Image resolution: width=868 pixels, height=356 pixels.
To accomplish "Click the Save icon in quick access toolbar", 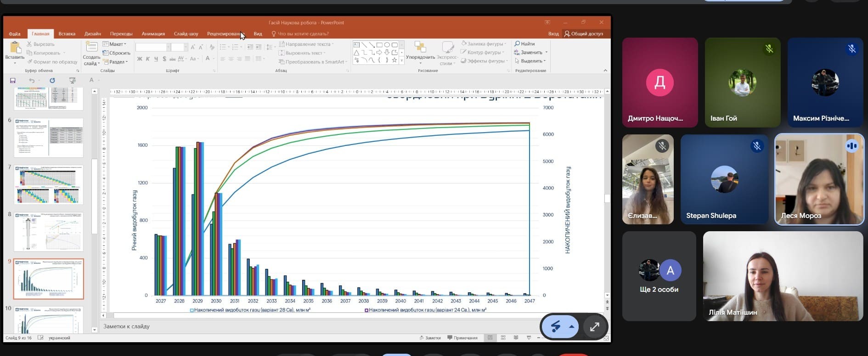I will (13, 80).
